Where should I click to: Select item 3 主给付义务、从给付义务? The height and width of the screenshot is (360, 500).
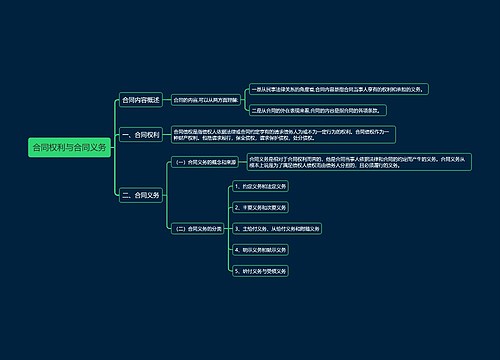click(x=277, y=229)
